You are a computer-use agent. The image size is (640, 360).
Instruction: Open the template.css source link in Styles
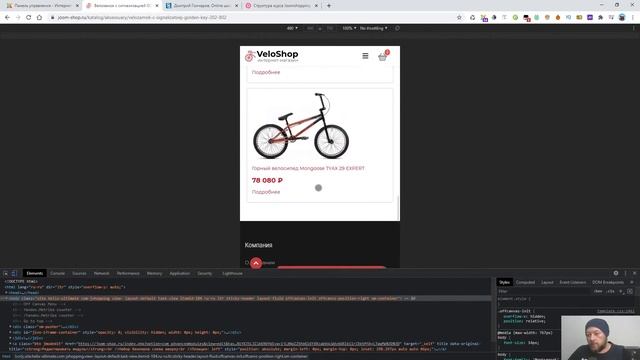pyautogui.click(x=616, y=311)
